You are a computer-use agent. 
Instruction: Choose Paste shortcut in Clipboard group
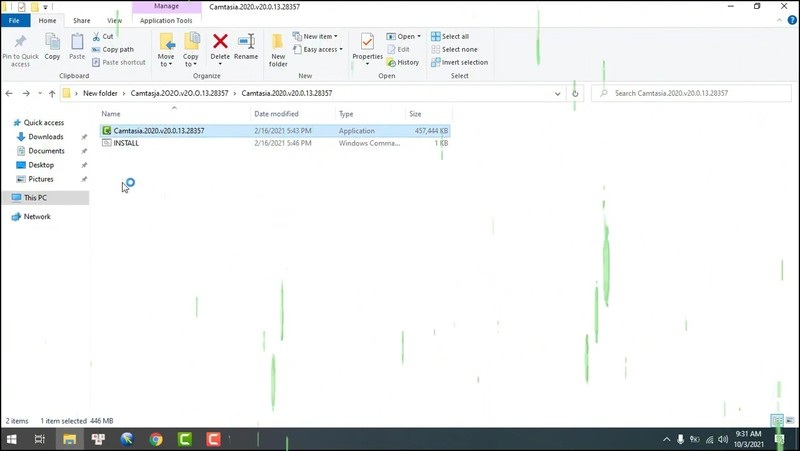click(x=119, y=62)
